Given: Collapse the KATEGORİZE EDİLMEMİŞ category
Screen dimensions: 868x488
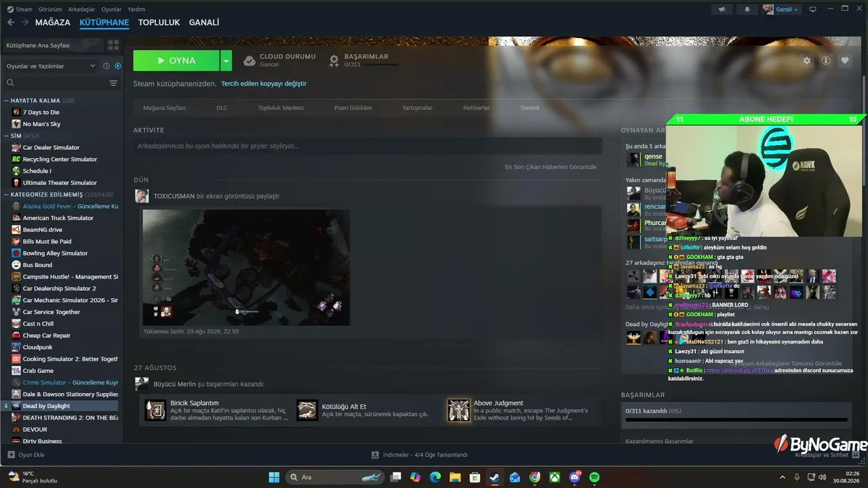Looking at the screenshot, I should click(6, 195).
